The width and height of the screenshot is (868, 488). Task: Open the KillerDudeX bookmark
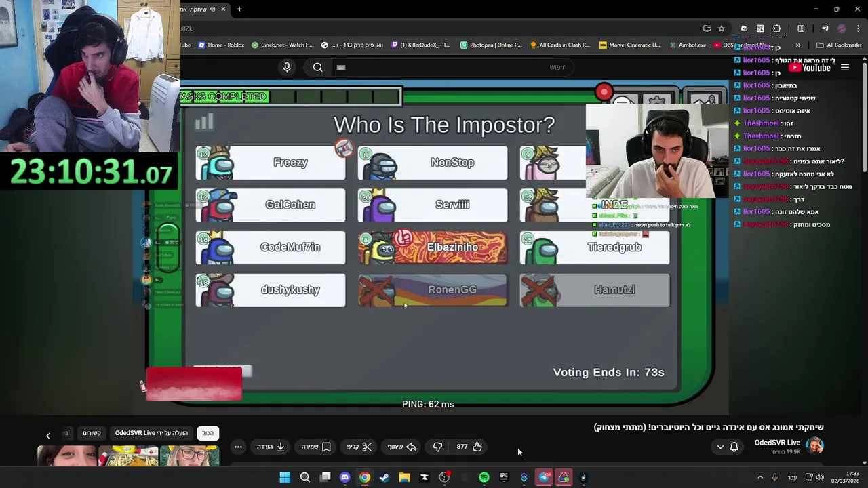click(420, 45)
